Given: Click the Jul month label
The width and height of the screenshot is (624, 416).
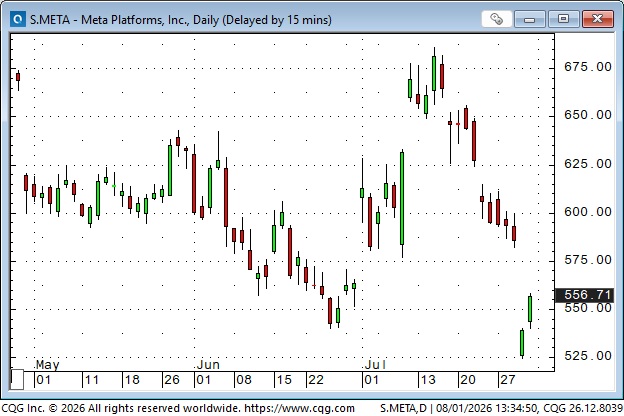Looking at the screenshot, I should coord(376,365).
